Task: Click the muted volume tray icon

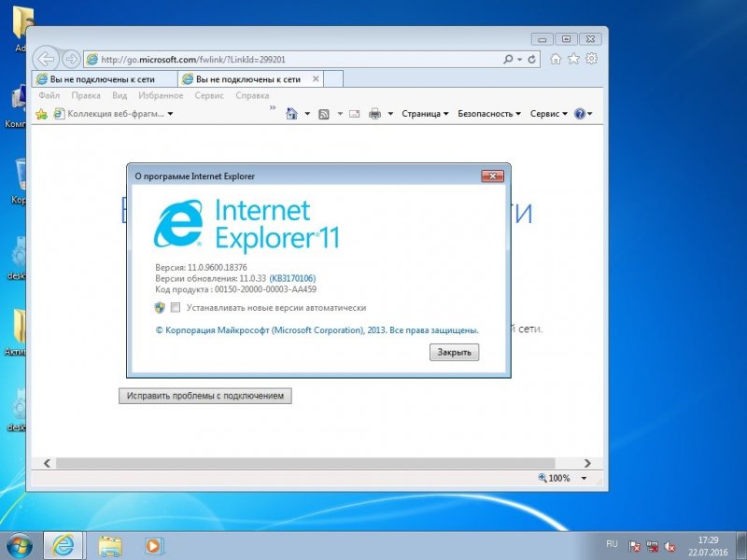Action: tap(669, 547)
